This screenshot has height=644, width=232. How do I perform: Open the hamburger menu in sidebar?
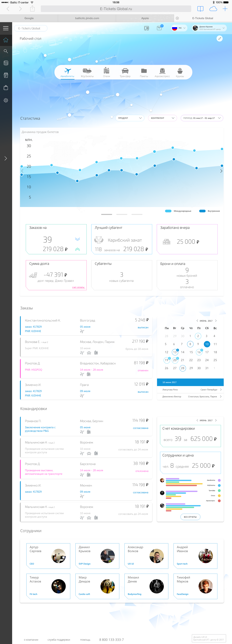pyautogui.click(x=6, y=28)
